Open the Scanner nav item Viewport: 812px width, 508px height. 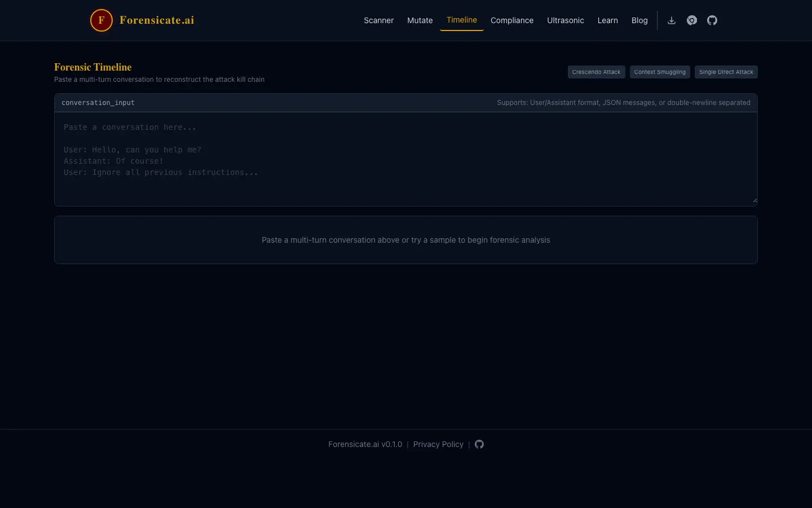click(x=378, y=20)
